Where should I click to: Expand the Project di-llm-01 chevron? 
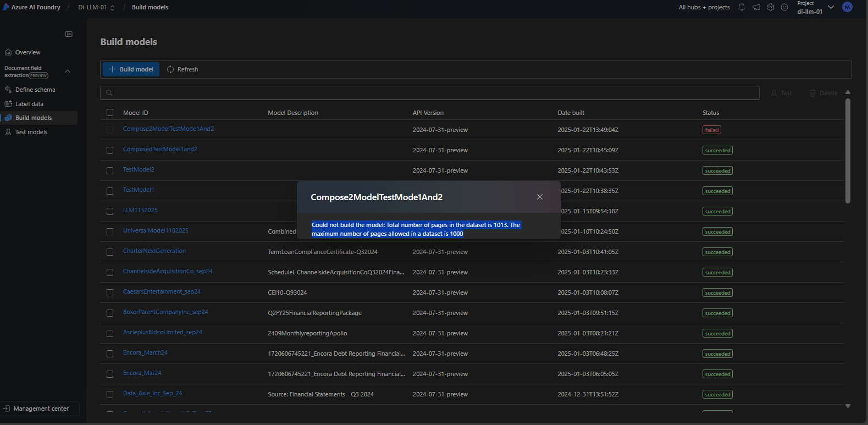[x=831, y=7]
